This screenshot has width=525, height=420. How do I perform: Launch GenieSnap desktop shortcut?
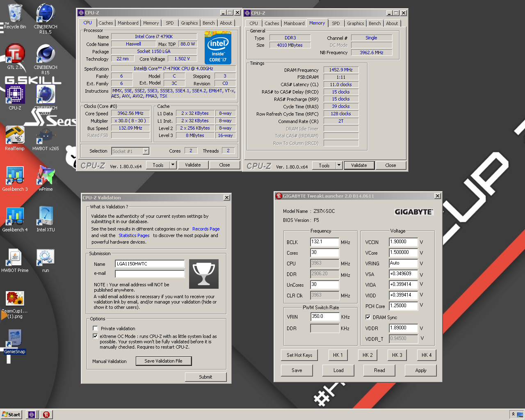tap(15, 341)
